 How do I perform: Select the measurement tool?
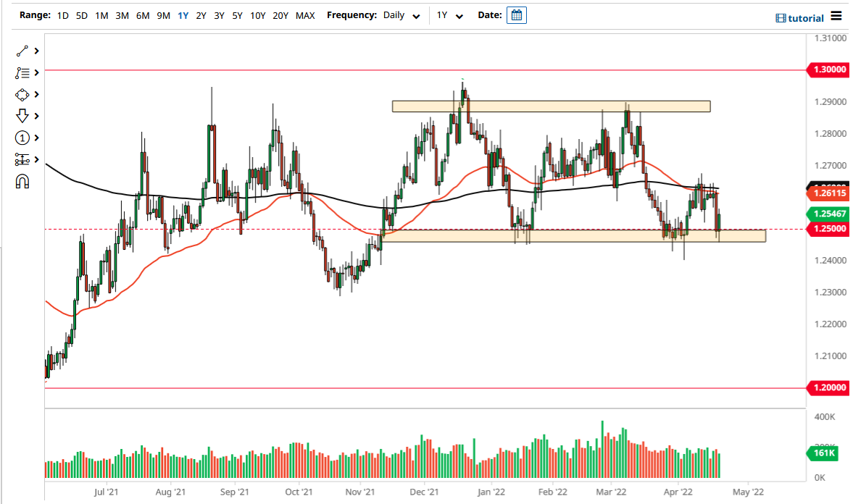click(20, 159)
